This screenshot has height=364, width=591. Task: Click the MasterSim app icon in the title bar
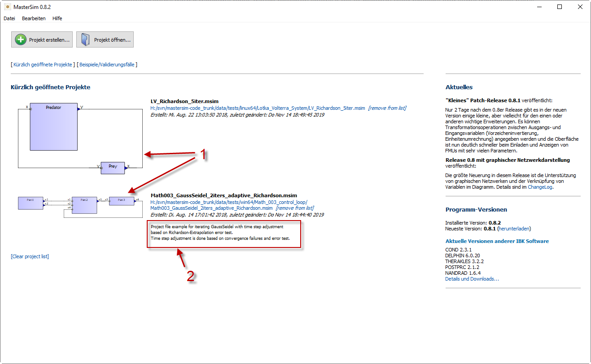[x=7, y=7]
